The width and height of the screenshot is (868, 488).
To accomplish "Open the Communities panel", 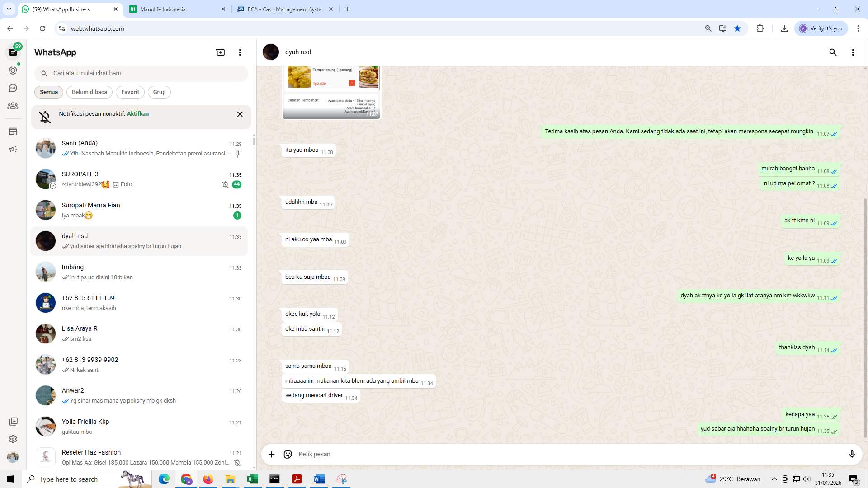I will (13, 106).
